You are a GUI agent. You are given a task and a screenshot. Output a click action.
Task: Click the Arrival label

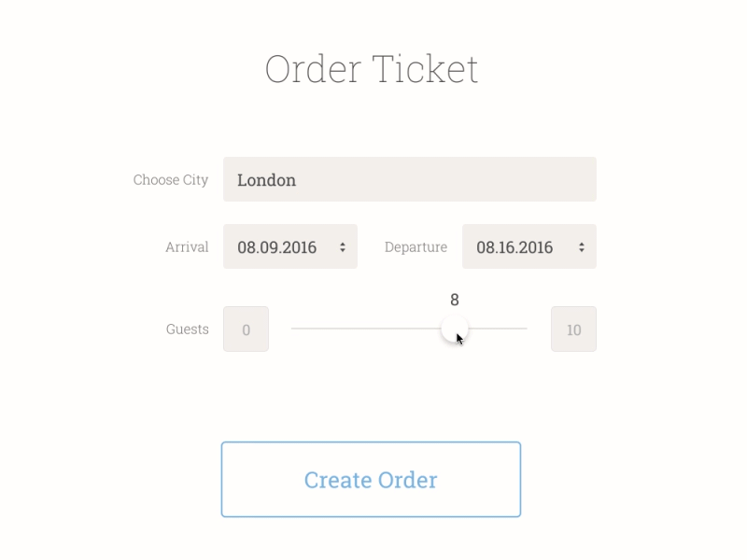pos(187,247)
